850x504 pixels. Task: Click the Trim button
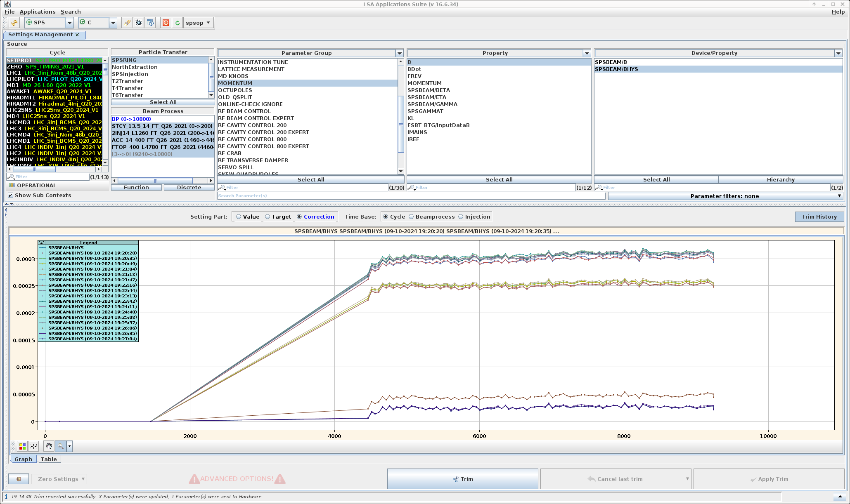(462, 479)
